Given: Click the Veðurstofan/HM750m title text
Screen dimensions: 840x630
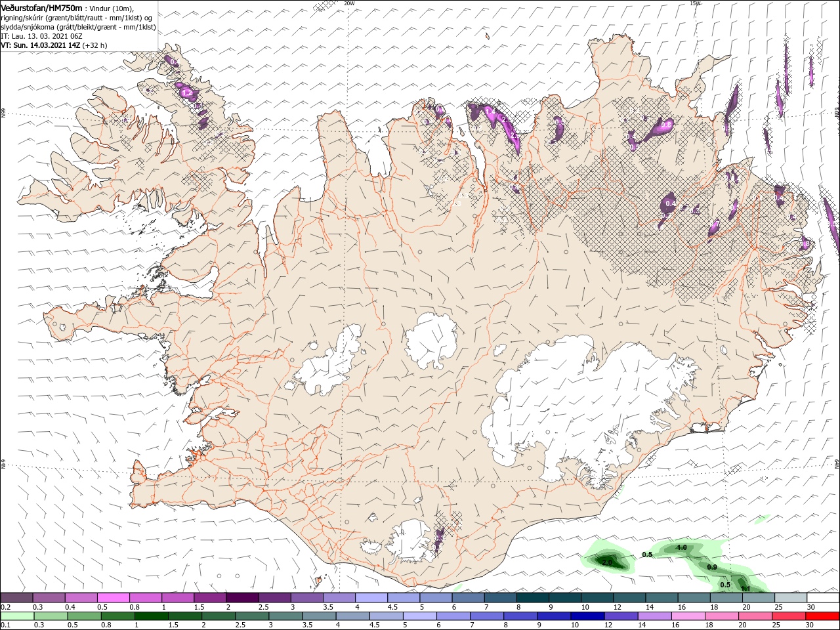Looking at the screenshot, I should pyautogui.click(x=42, y=7).
